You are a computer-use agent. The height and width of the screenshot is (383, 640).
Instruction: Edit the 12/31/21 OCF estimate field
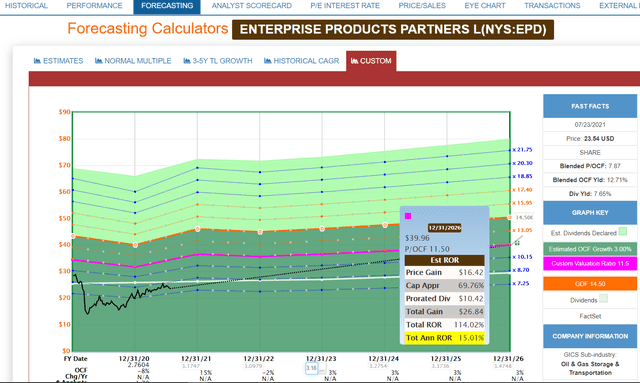[191, 366]
